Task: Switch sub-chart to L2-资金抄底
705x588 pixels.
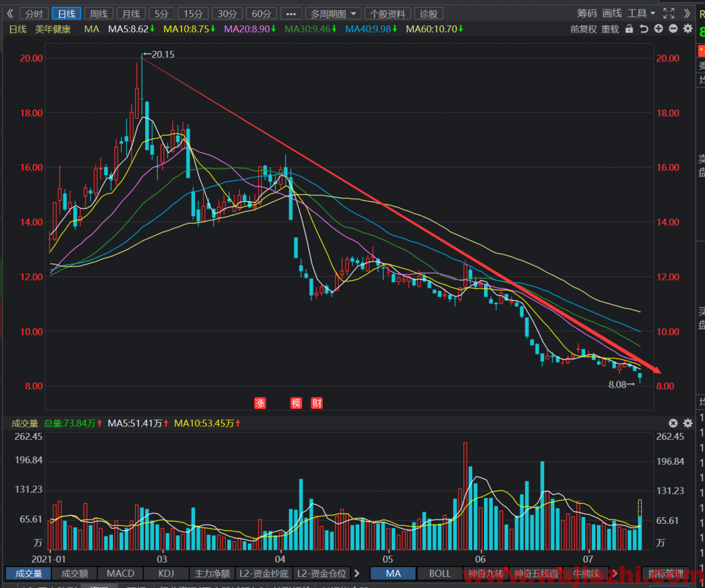Action: click(264, 574)
